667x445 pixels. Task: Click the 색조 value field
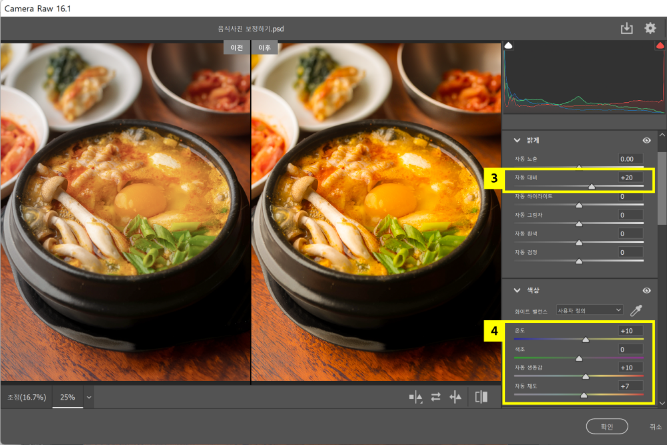pos(630,349)
